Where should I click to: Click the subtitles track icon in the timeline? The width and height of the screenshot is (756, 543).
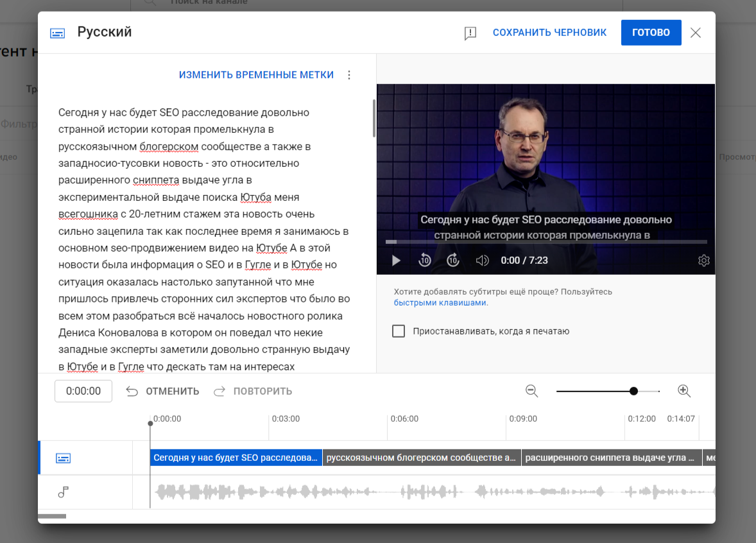62,457
